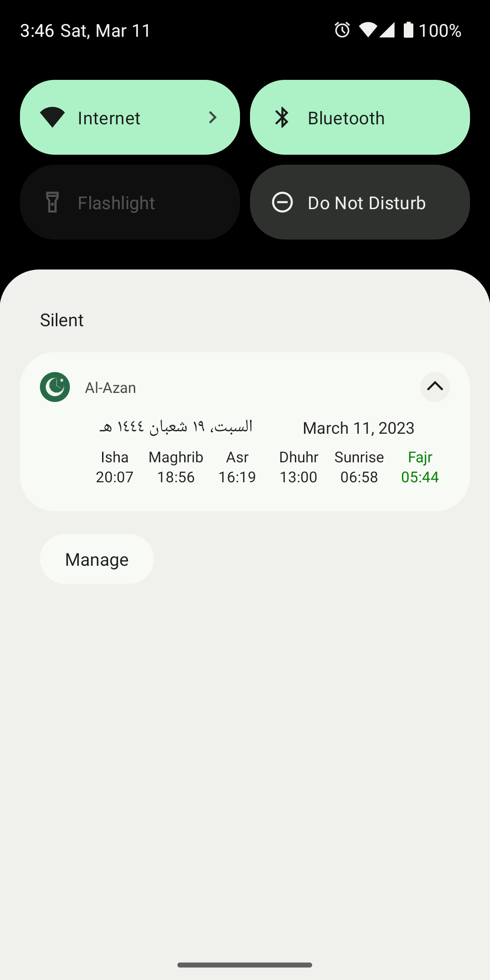Tap the Wi-Fi icon in Internet tile
Screen dimensions: 490x980
coord(53,118)
